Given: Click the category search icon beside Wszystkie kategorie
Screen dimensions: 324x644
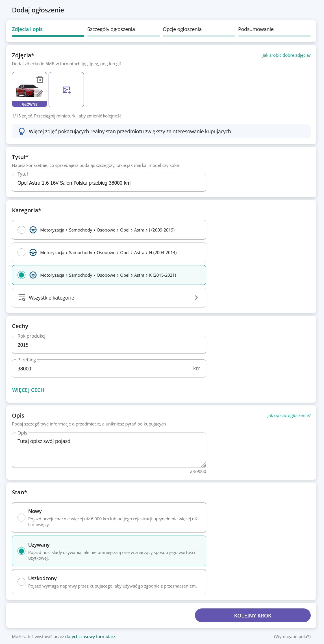Looking at the screenshot, I should pyautogui.click(x=22, y=298).
